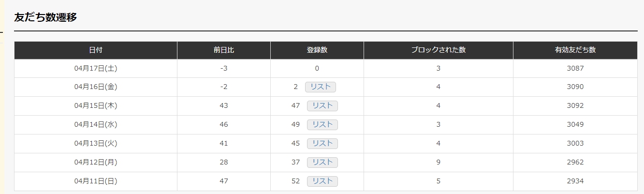Open リスト for 04月14日(水)
This screenshot has width=644, height=194.
pyautogui.click(x=322, y=125)
